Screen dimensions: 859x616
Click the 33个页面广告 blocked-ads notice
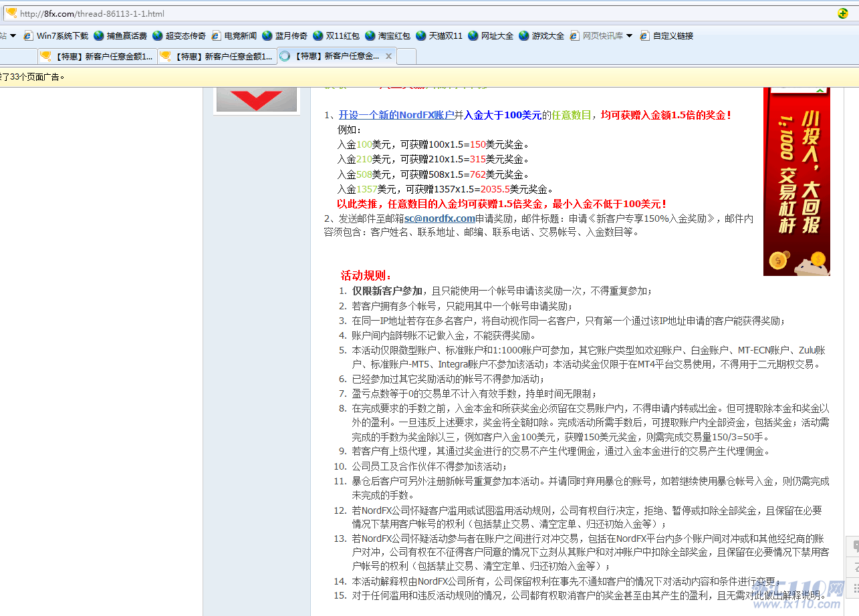[33, 77]
